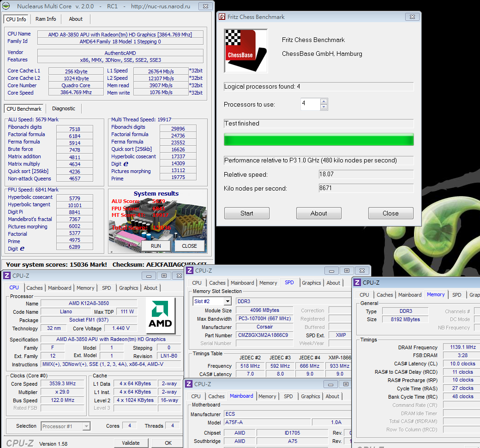Decrease processors to use with down arrow
The width and height of the screenshot is (480, 448).
[x=324, y=107]
